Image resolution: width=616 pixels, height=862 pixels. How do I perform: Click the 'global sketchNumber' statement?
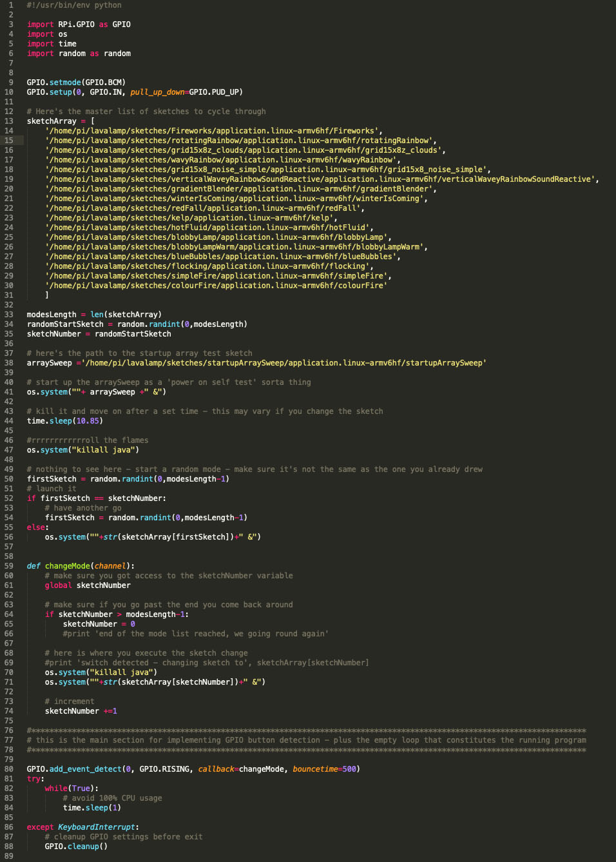coord(88,585)
